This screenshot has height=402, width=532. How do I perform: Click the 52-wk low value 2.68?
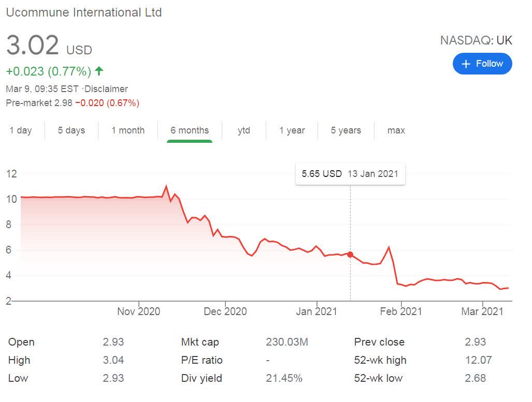[x=476, y=378]
